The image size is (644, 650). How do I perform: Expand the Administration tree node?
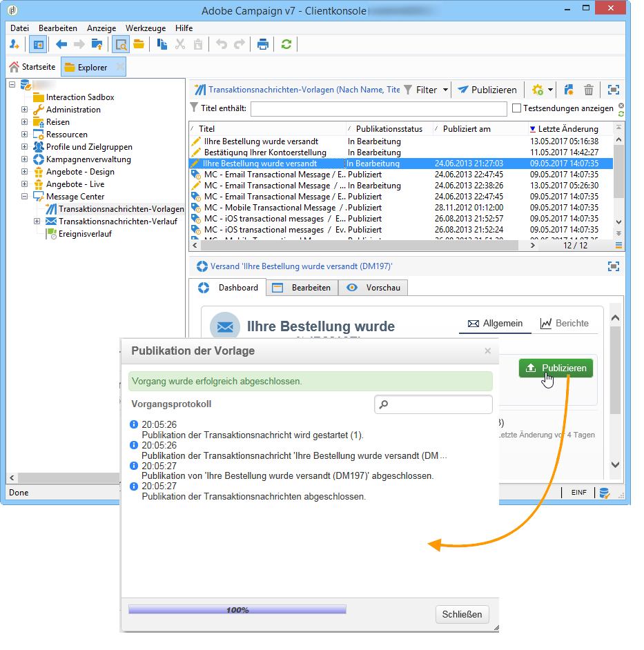pos(24,110)
